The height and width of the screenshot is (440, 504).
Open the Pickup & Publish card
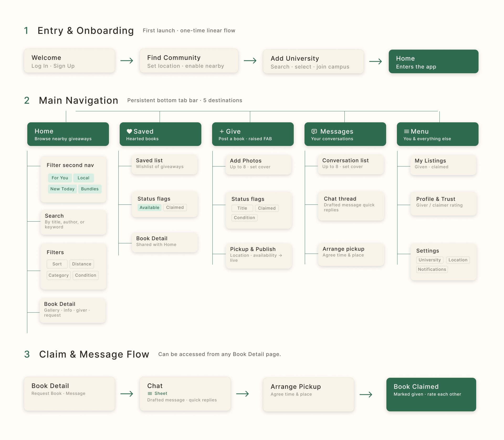(x=259, y=256)
